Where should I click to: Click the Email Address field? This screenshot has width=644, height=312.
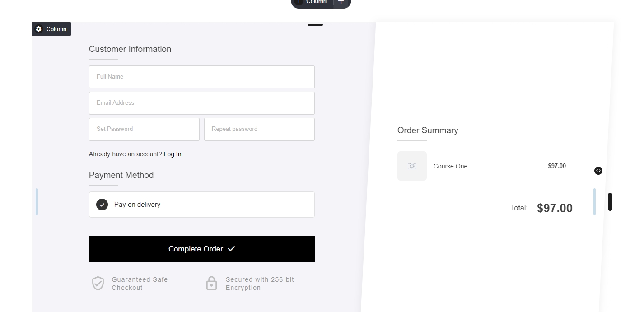point(201,103)
